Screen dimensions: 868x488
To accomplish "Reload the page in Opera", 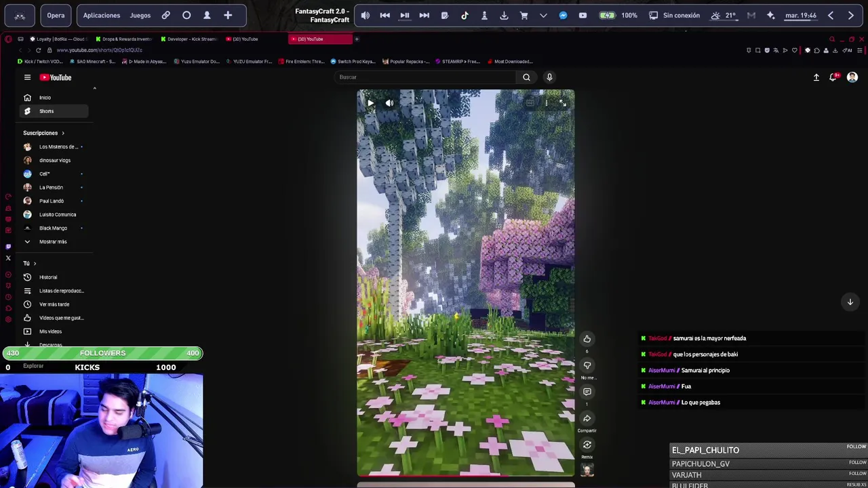I will pos(38,50).
